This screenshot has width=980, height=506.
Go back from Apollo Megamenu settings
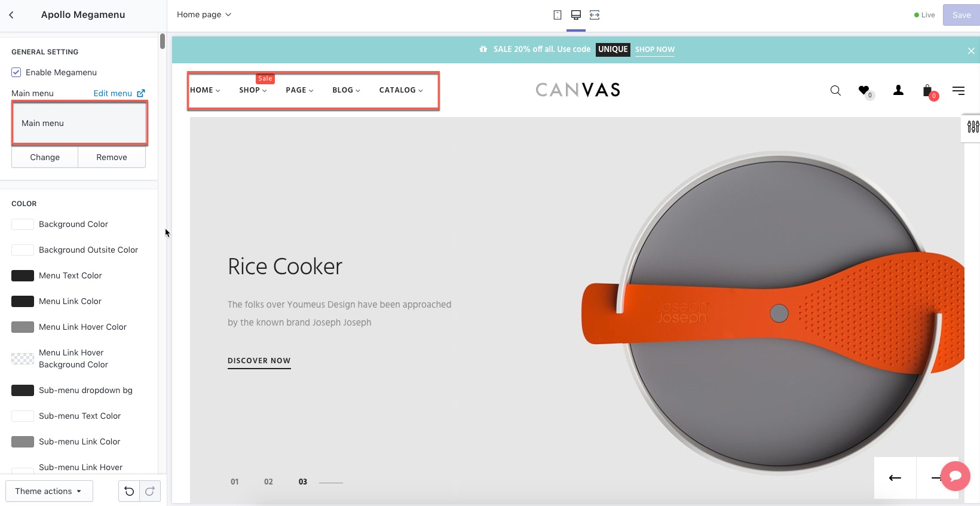[11, 15]
